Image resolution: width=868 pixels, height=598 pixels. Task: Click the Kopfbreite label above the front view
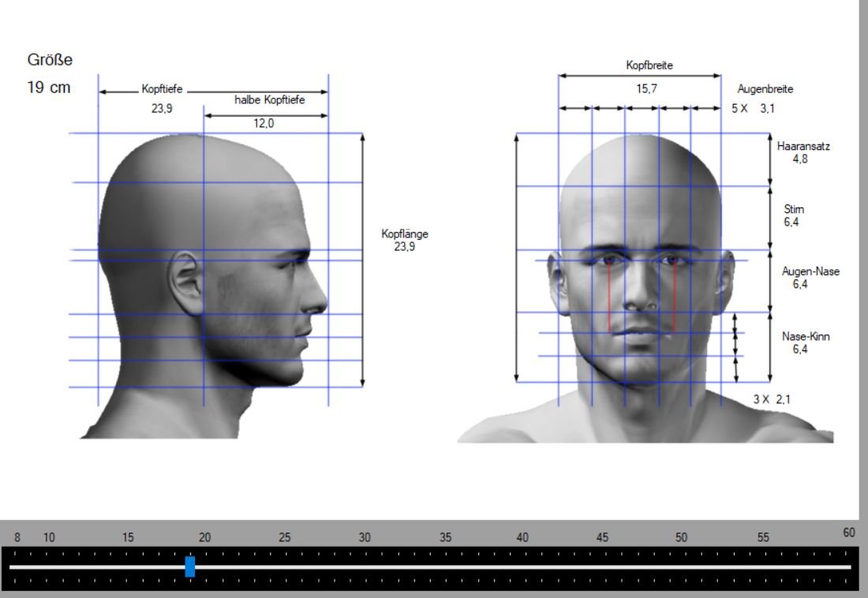[649, 65]
